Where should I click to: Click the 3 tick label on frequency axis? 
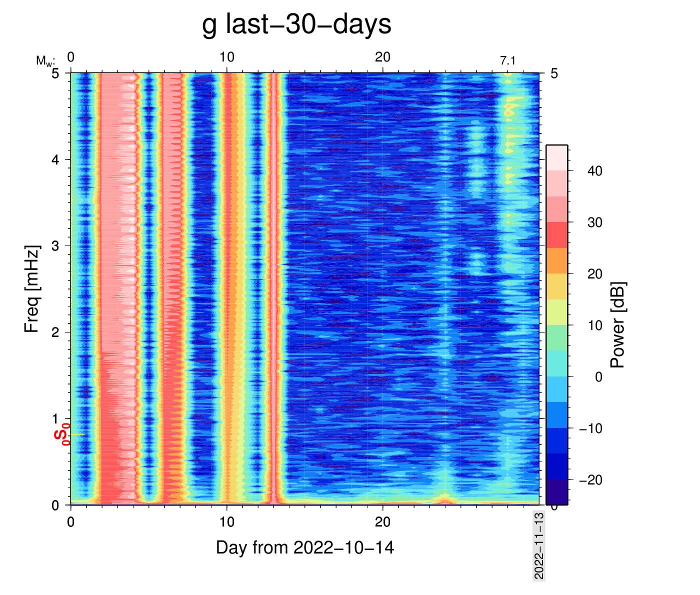(55, 246)
